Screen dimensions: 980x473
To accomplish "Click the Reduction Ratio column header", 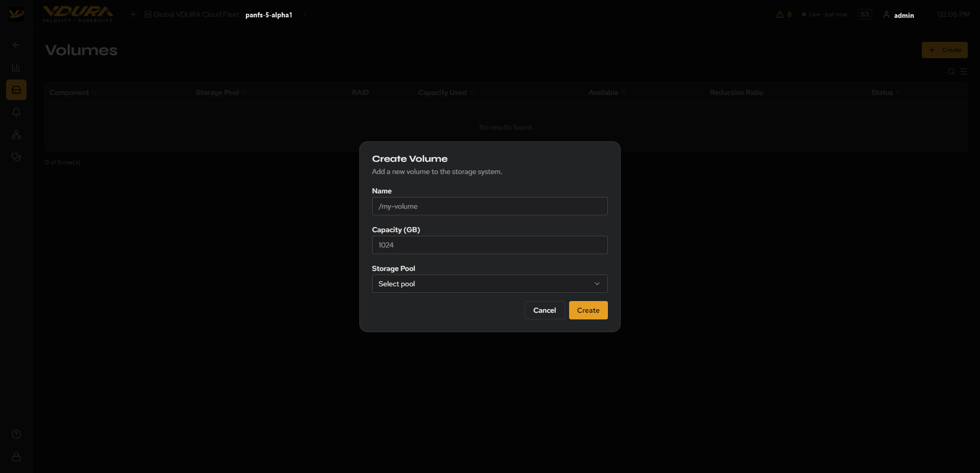I will 736,92.
